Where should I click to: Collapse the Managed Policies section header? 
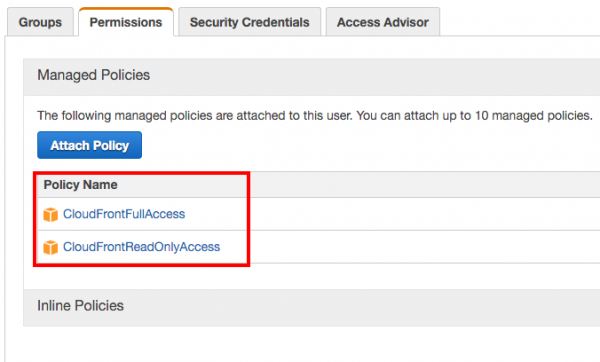[311, 77]
